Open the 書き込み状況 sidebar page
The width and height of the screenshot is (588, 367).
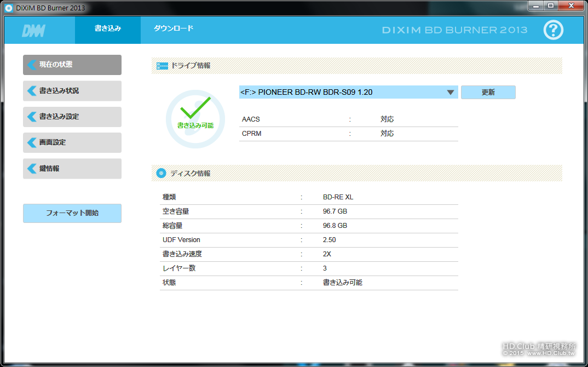(x=72, y=91)
